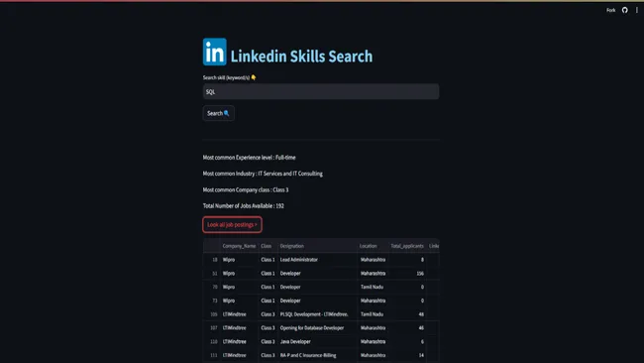Select Class 1 cell in row 73
Viewport: 644px width, 363px height.
(268, 301)
